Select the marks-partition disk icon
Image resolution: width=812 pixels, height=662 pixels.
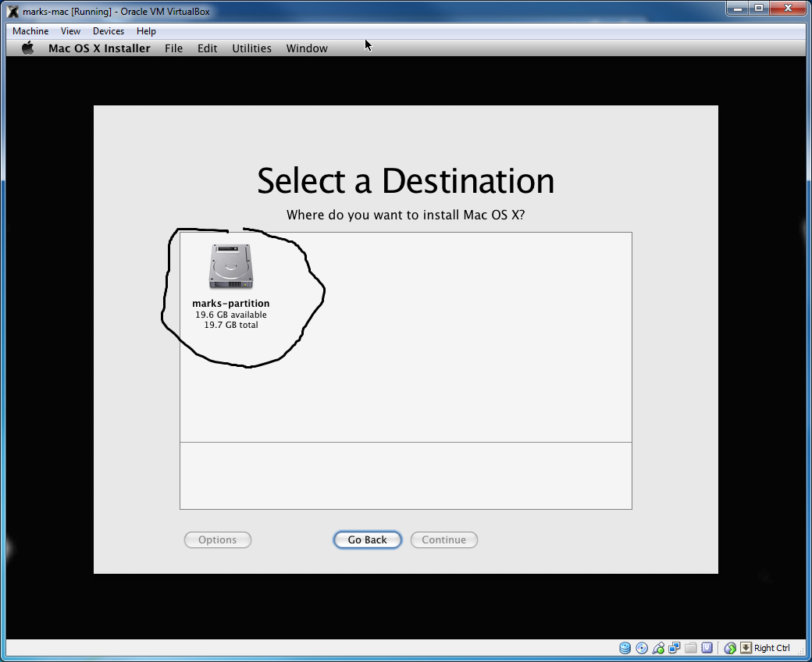pyautogui.click(x=230, y=267)
